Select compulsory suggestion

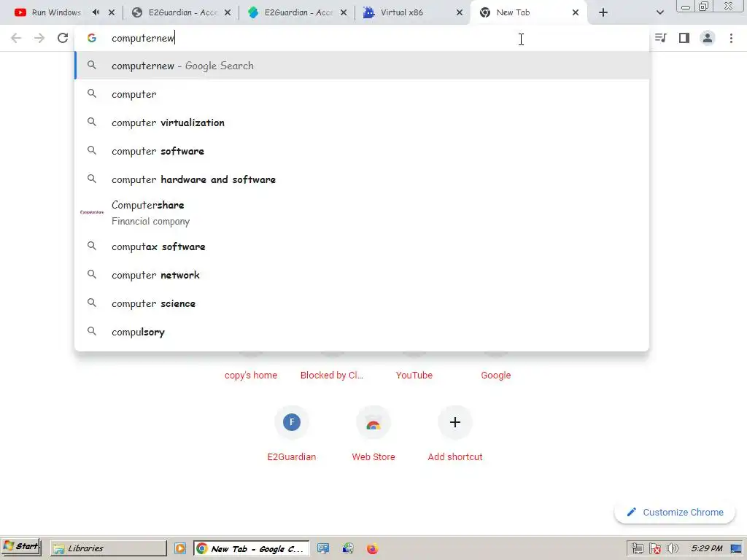362,332
